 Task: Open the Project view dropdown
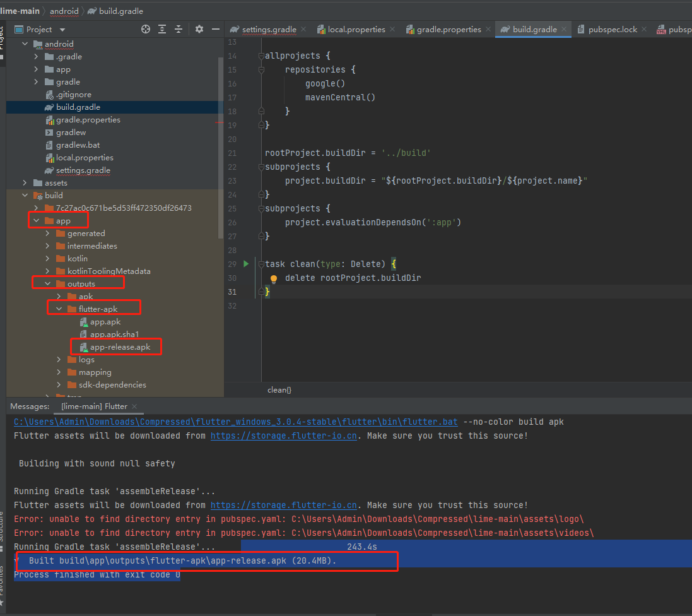(62, 29)
